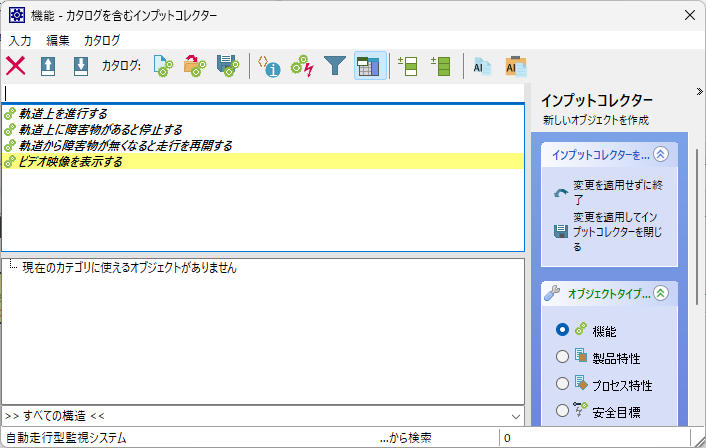Click the new catalog document icon

(162, 66)
